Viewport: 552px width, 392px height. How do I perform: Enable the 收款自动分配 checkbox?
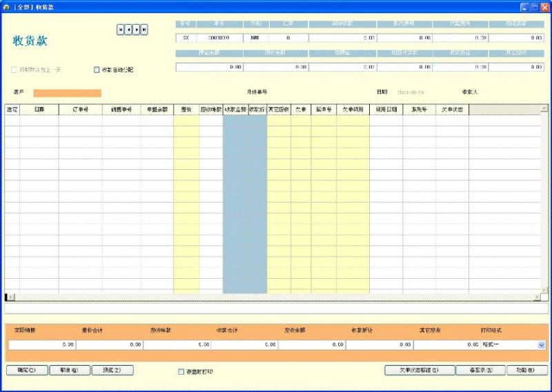pyautogui.click(x=97, y=70)
